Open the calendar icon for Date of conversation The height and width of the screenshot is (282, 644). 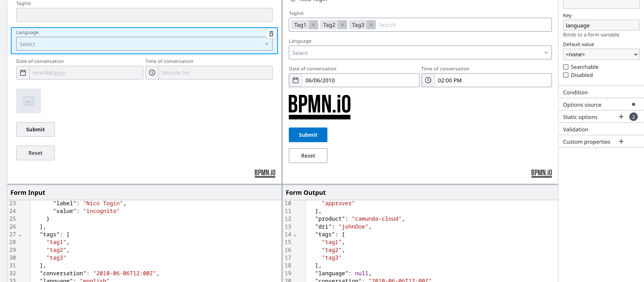click(23, 73)
